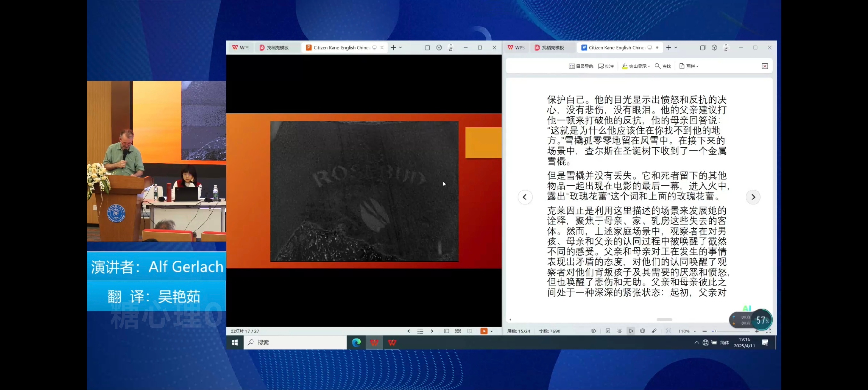Switch to slide sorter grid view
This screenshot has height=390, width=868.
(x=458, y=331)
